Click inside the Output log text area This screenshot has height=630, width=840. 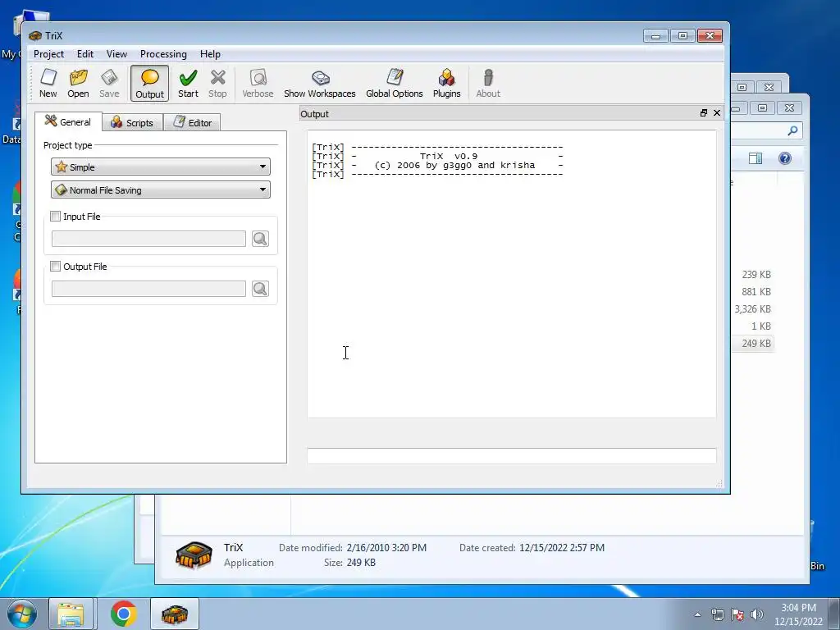pos(512,274)
